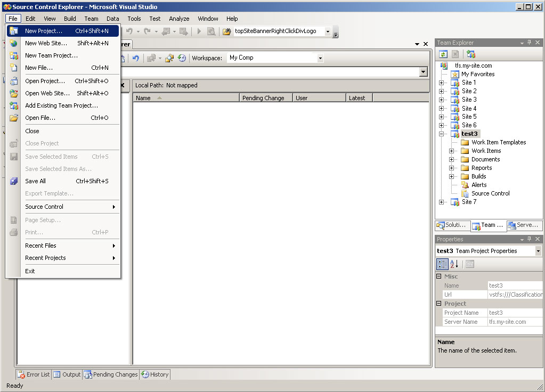545x392 pixels.
Task: Click the Find in Files toolbar icon
Action: pyautogui.click(x=226, y=31)
